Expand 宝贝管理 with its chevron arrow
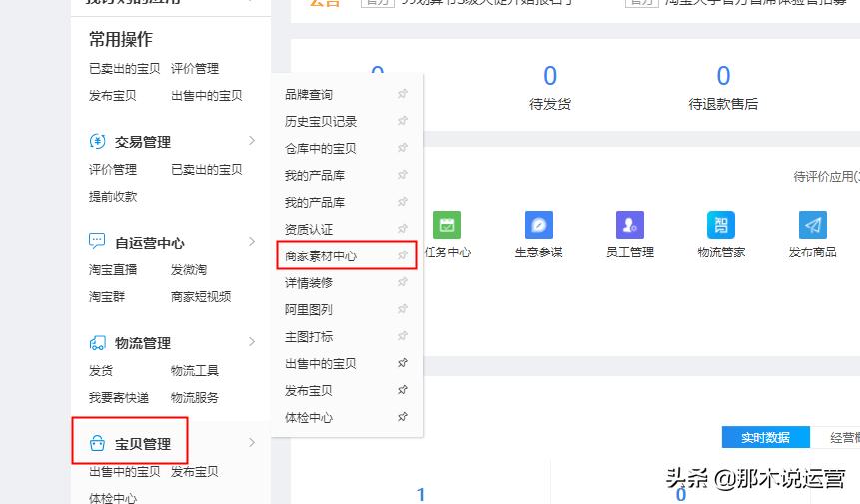 coord(252,443)
